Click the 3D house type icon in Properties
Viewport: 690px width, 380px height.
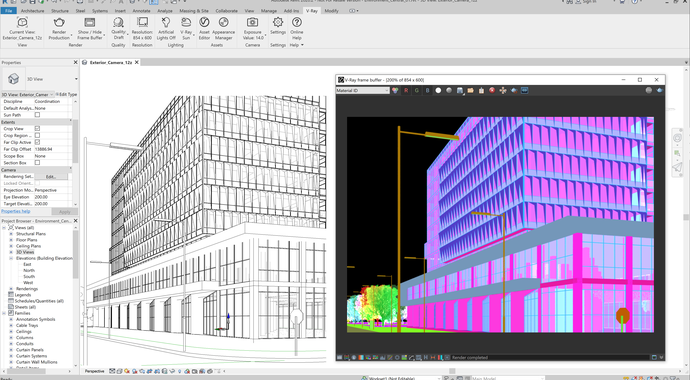tap(14, 79)
